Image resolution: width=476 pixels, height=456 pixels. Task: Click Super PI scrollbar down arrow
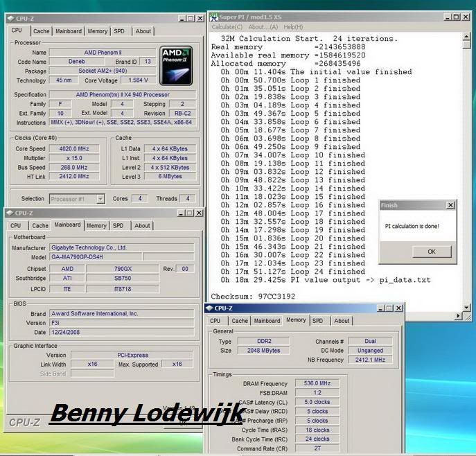click(466, 307)
